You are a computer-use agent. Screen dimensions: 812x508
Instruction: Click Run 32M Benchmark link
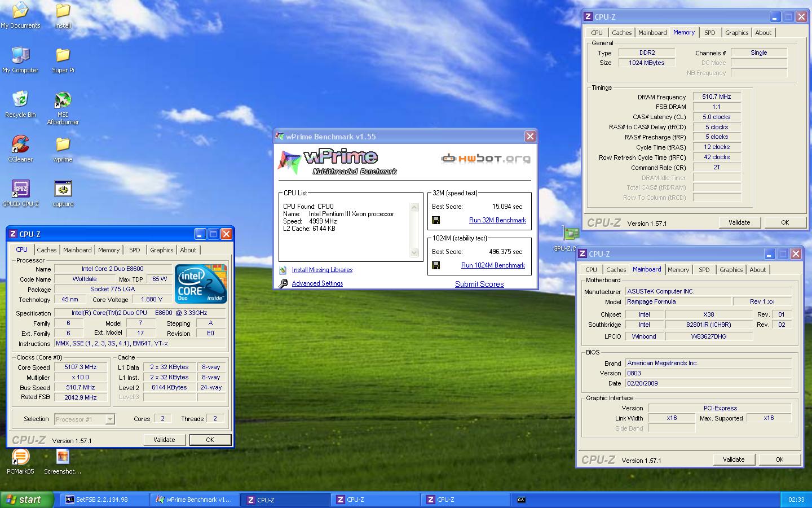pyautogui.click(x=497, y=220)
